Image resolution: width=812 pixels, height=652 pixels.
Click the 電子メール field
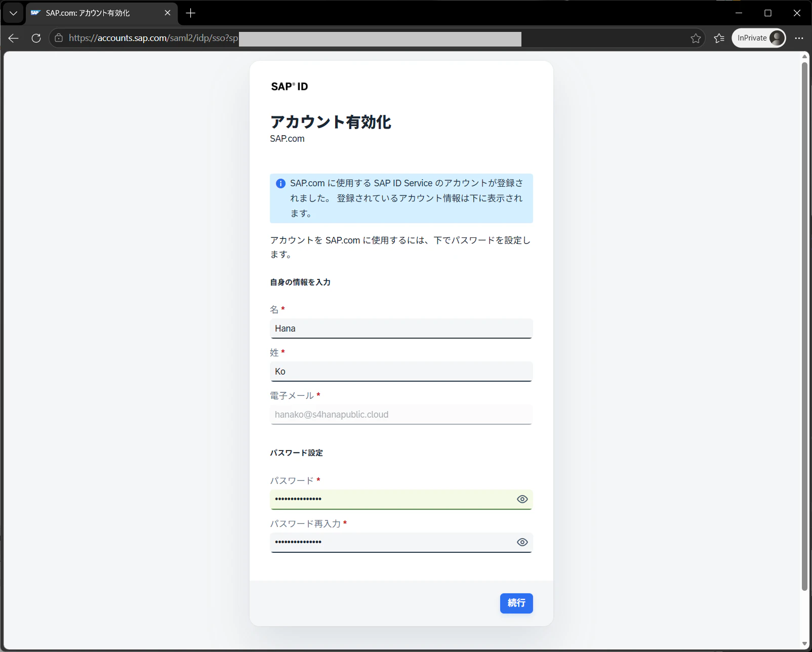(x=401, y=415)
